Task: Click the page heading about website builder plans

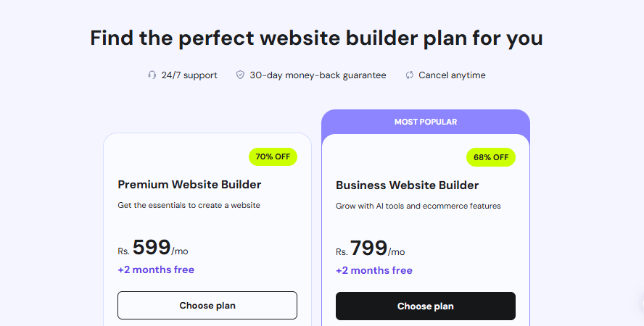Action: [x=316, y=38]
